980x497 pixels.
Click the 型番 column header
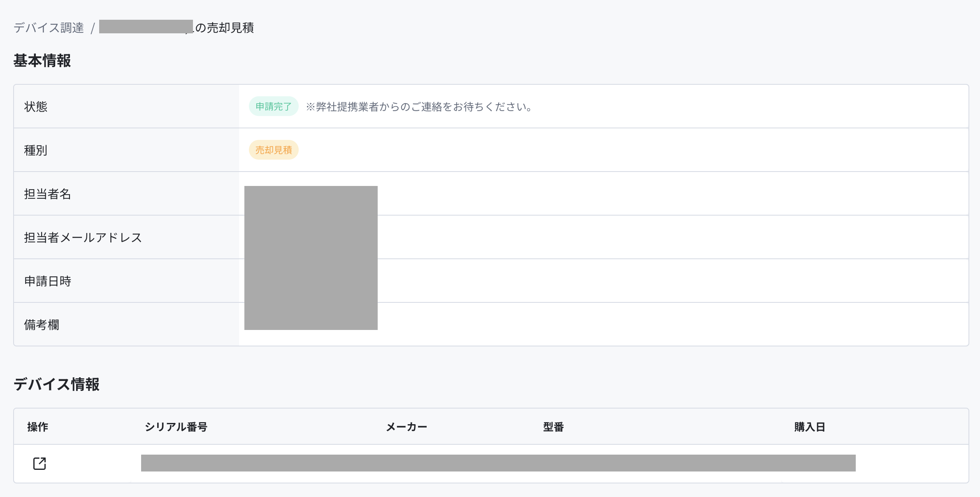(x=553, y=427)
